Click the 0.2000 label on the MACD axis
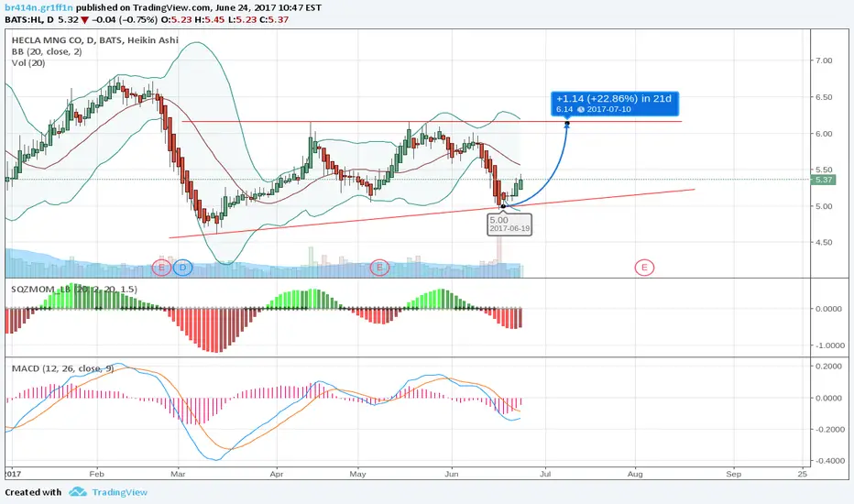The image size is (854, 504). click(x=828, y=367)
